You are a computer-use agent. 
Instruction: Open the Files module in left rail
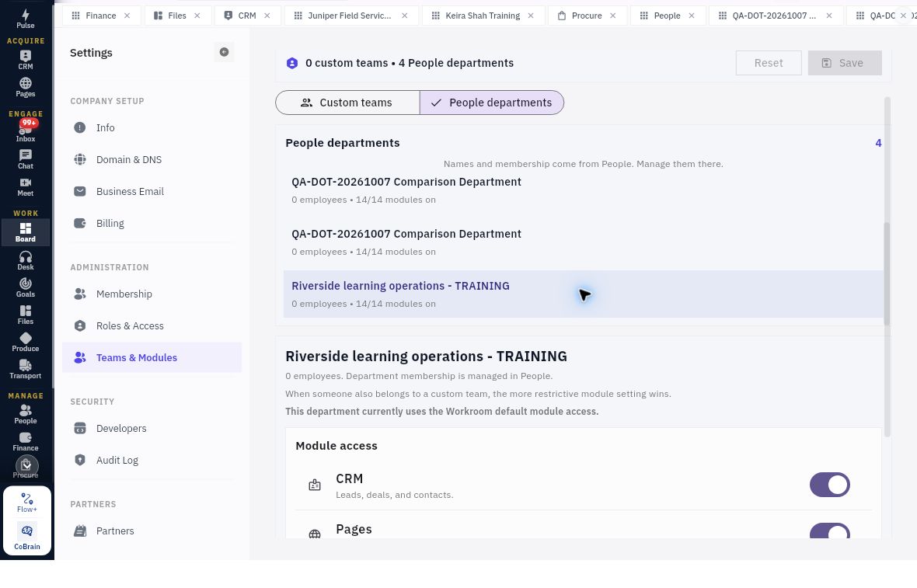point(25,315)
